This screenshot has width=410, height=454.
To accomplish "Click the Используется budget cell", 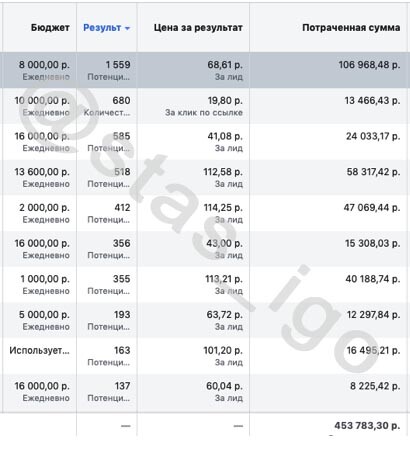I will tap(39, 350).
